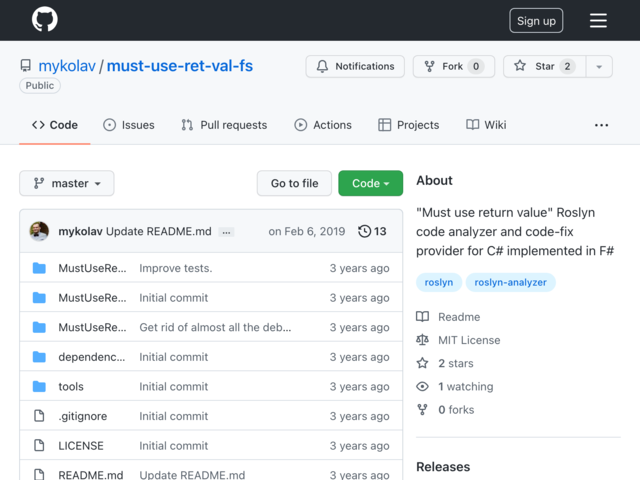Image resolution: width=640 pixels, height=480 pixels.
Task: Select the roslyn-analyzer topic tag
Action: [x=511, y=283]
